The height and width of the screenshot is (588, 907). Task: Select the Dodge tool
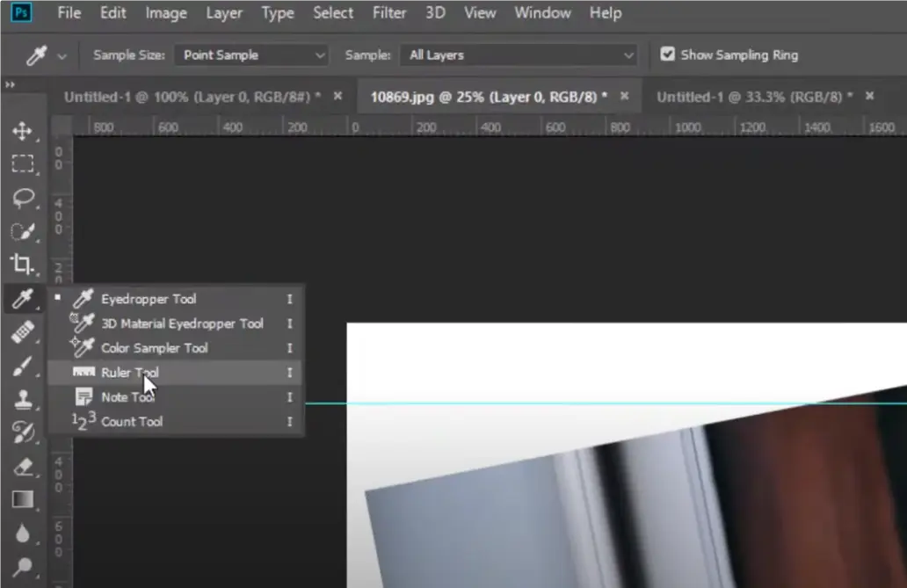point(23,567)
